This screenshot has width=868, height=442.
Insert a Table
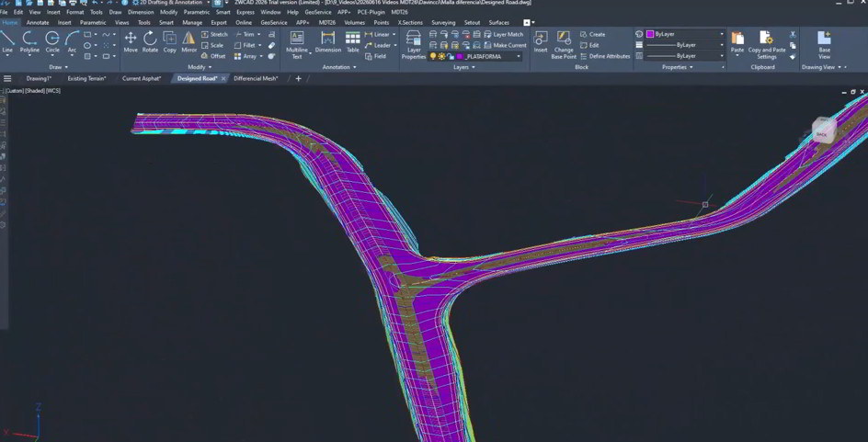pos(353,42)
